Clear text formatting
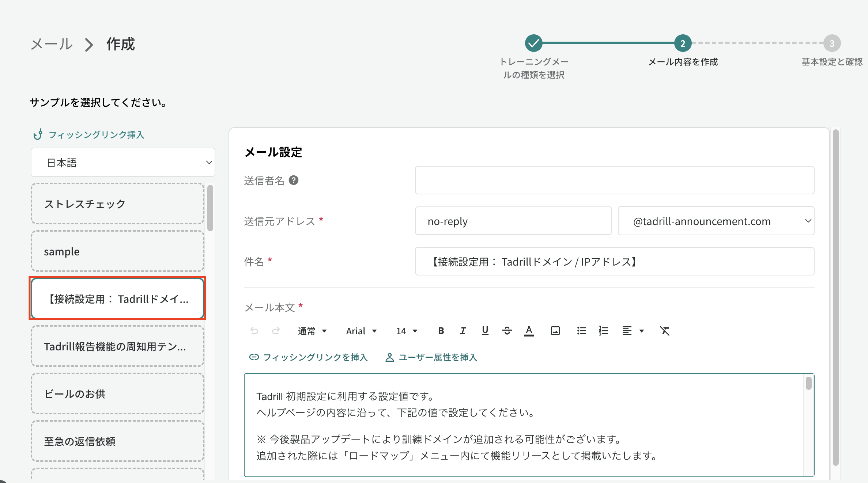Screen dimensions: 868x483 (665, 331)
